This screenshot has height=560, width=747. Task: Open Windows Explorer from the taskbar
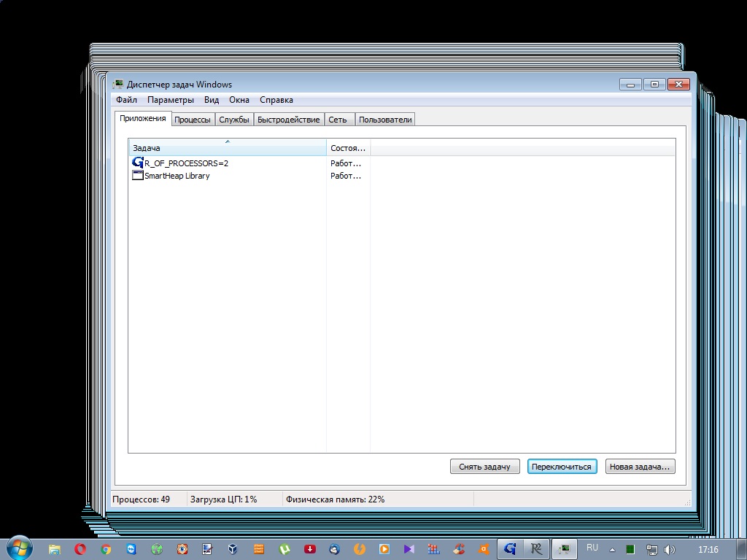[55, 550]
